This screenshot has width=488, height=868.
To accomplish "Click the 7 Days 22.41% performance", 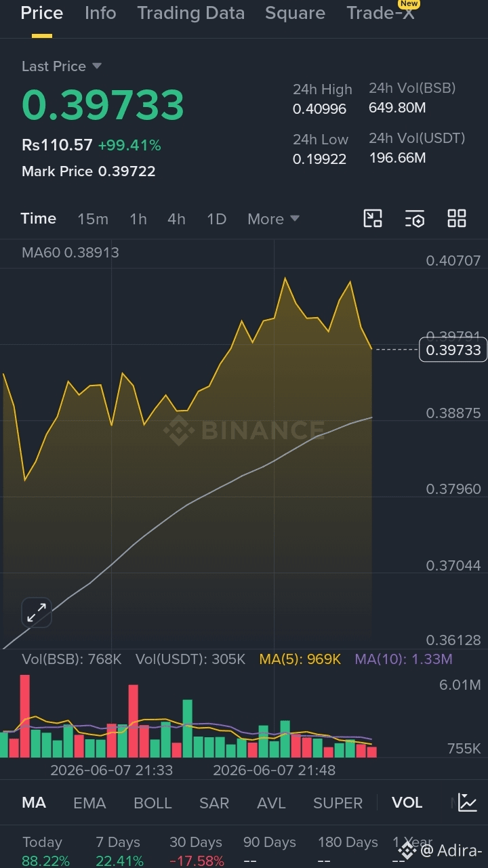I will click(x=119, y=852).
